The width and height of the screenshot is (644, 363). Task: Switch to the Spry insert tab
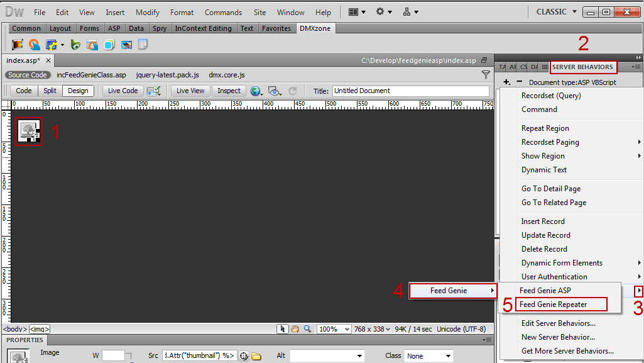[x=160, y=28]
